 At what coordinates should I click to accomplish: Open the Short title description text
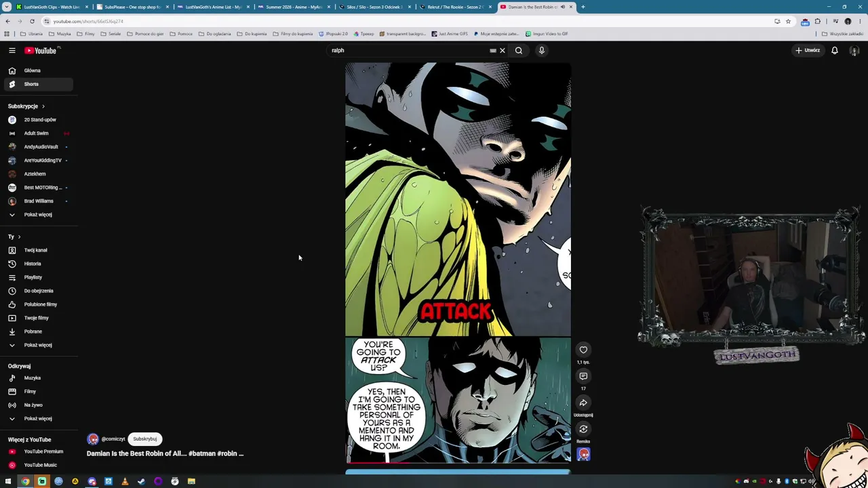tap(165, 453)
